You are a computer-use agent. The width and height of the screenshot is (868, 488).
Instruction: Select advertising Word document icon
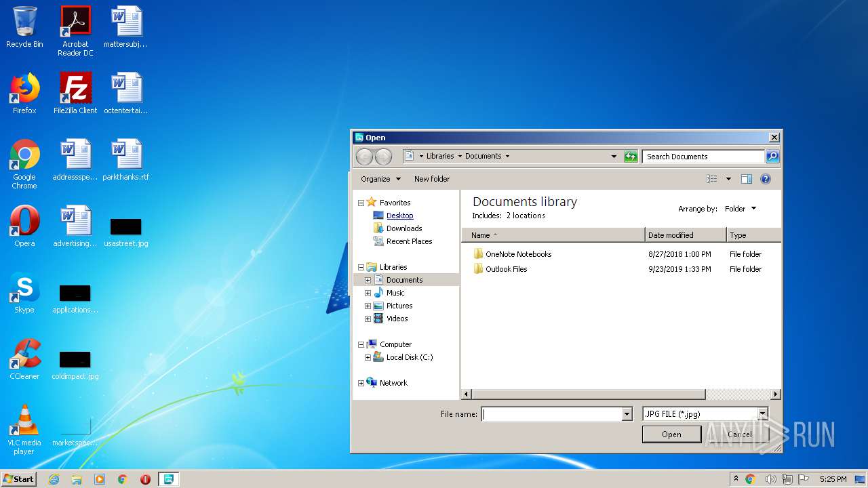[75, 227]
